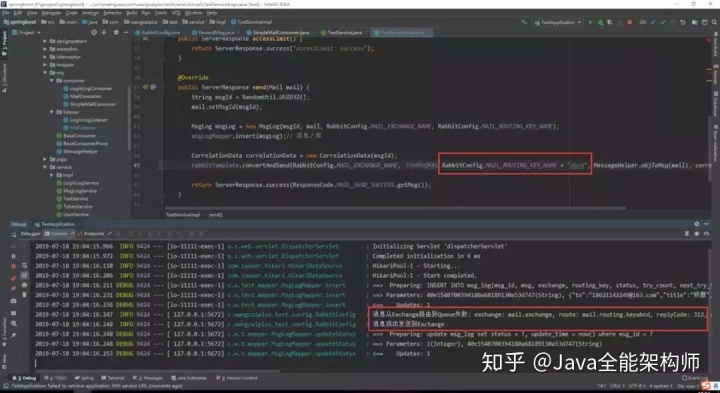Screen dimensions: 720x393
Task: Click the TestServiceImpl breadcrumb
Action: pyautogui.click(x=252, y=22)
